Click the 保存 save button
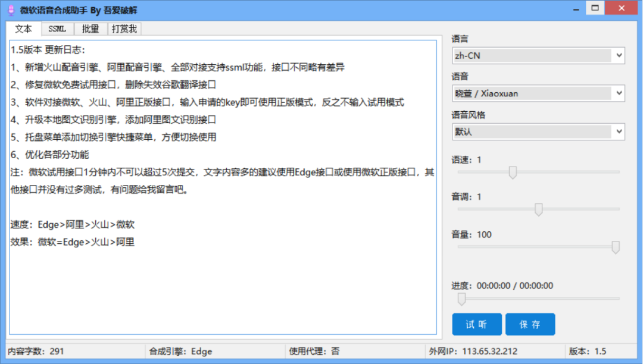Viewport: 643px width, 364px height. (530, 324)
